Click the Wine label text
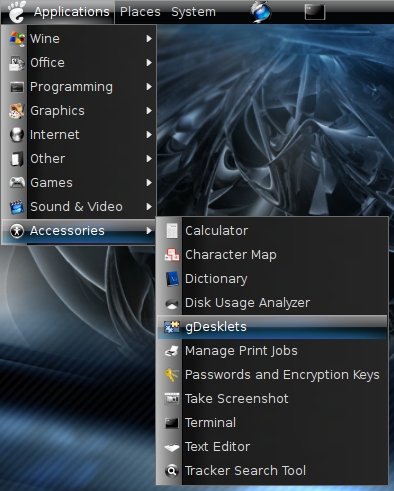394x491 pixels. coord(45,39)
